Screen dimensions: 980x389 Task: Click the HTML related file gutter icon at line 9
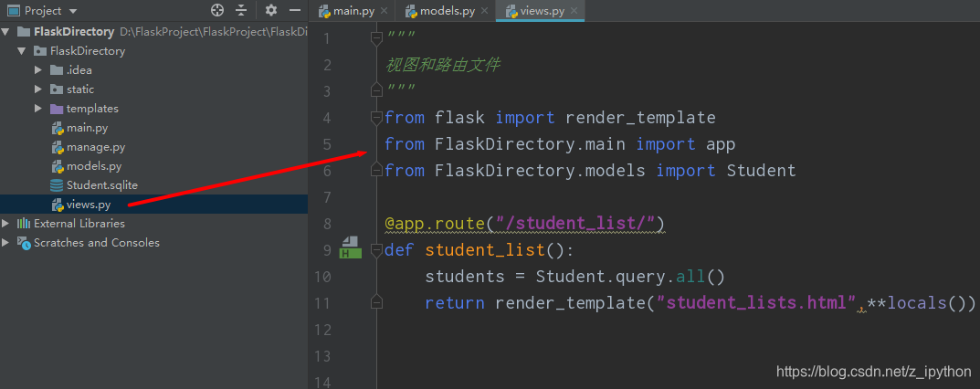(351, 247)
